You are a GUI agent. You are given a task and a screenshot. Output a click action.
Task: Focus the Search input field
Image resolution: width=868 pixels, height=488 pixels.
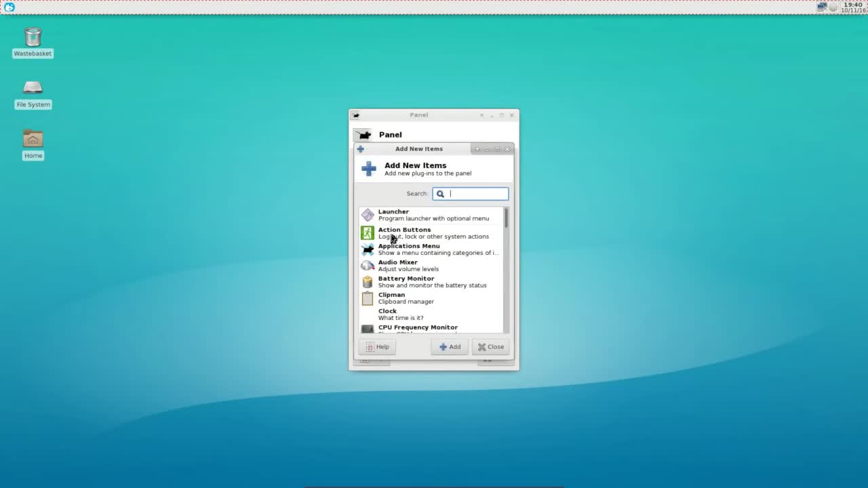pyautogui.click(x=471, y=194)
